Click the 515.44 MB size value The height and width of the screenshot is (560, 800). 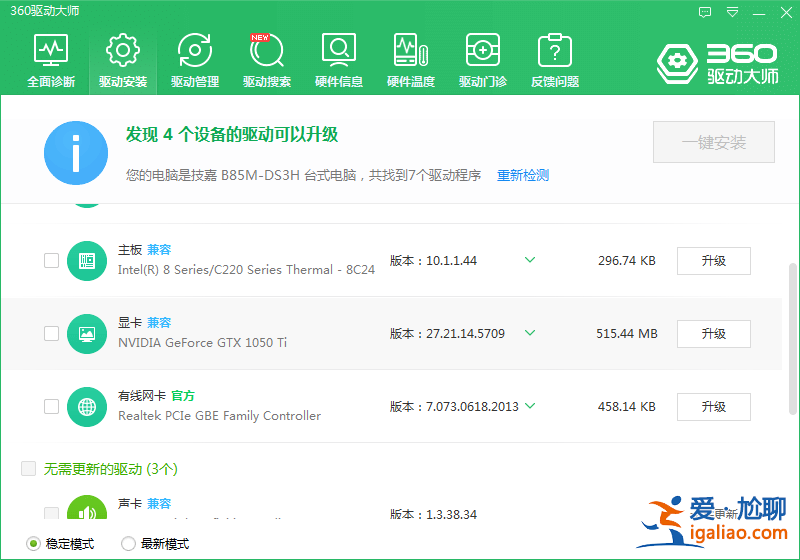point(627,334)
